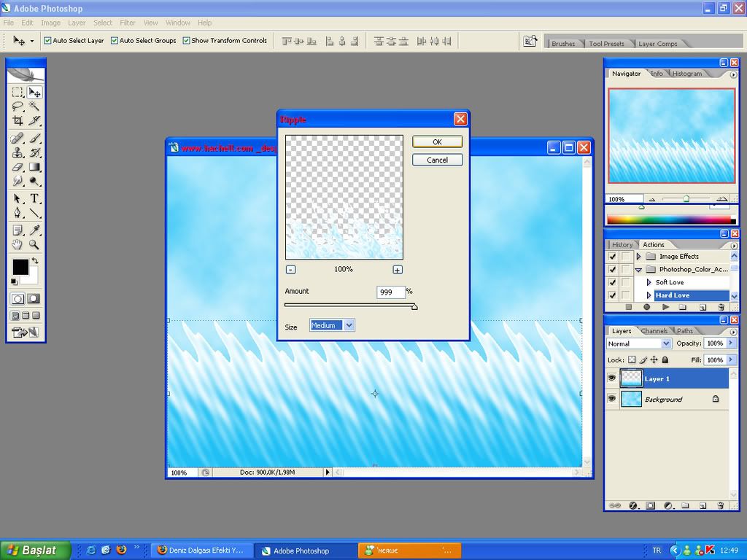Lock layer position icon
The image size is (747, 560).
click(654, 360)
